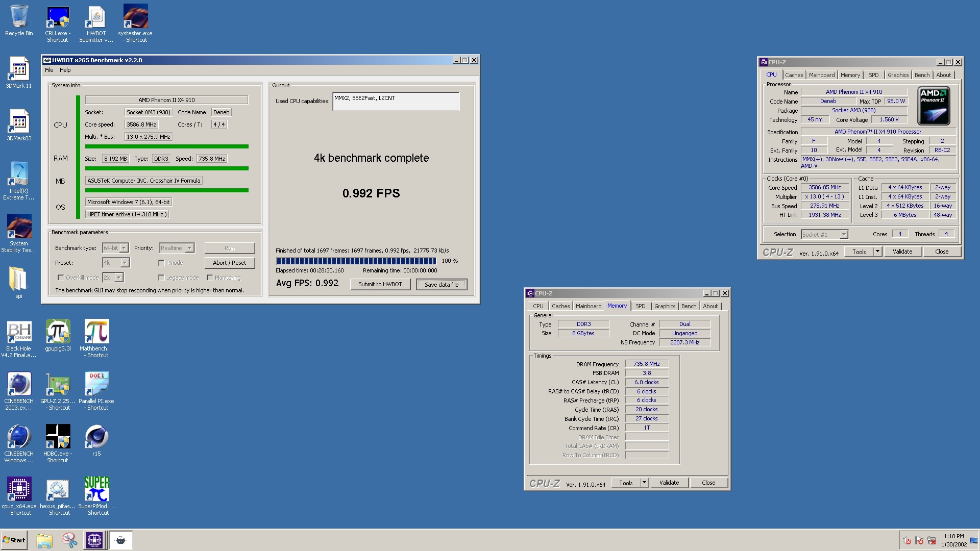
Task: Click the Save data file button
Action: (442, 284)
